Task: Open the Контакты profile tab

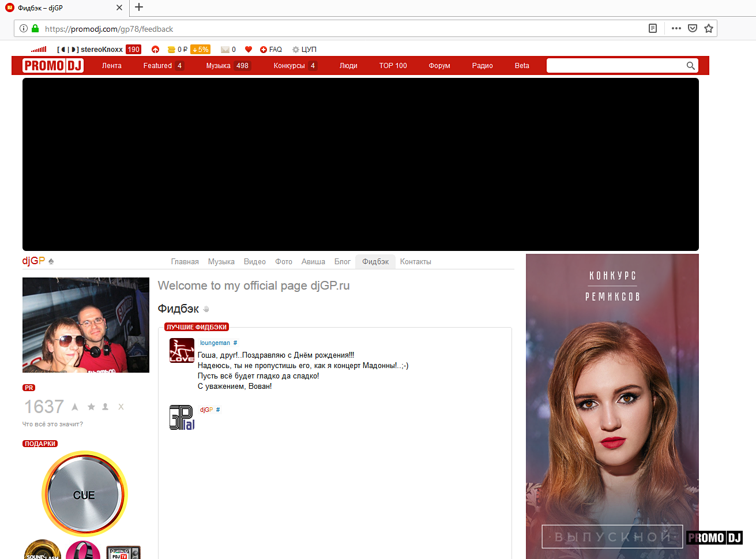Action: pos(415,262)
